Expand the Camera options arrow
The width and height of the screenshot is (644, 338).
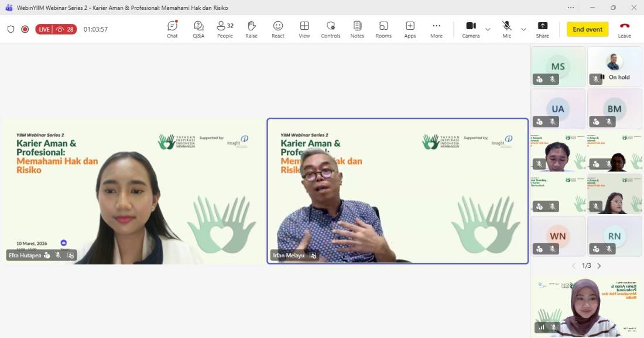(488, 29)
